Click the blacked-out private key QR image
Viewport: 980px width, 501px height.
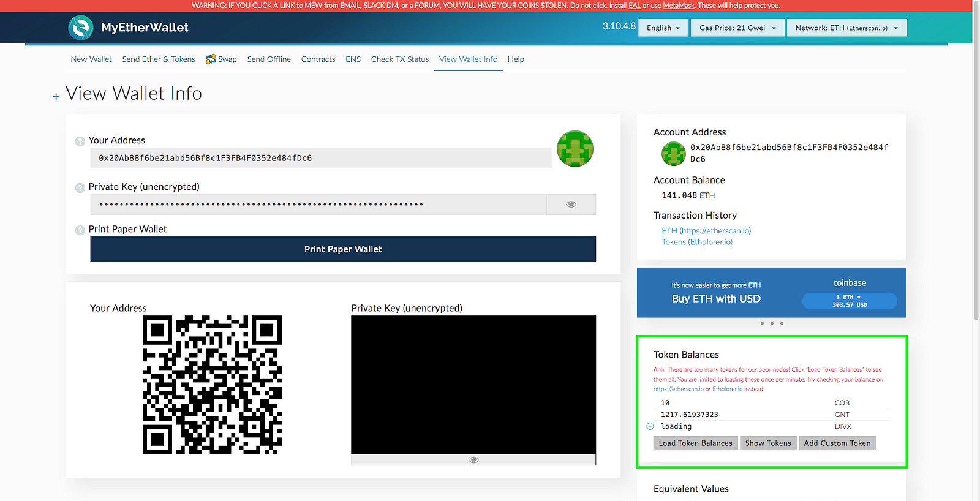tap(473, 385)
